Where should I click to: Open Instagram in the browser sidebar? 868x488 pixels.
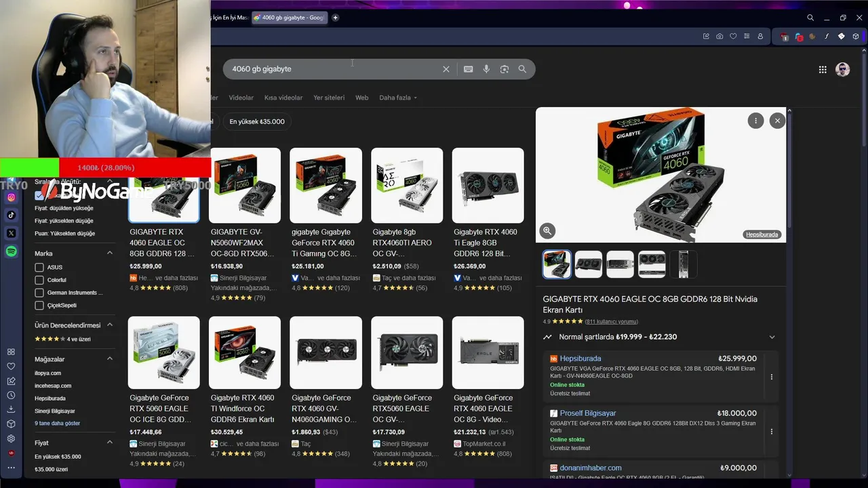(x=12, y=197)
